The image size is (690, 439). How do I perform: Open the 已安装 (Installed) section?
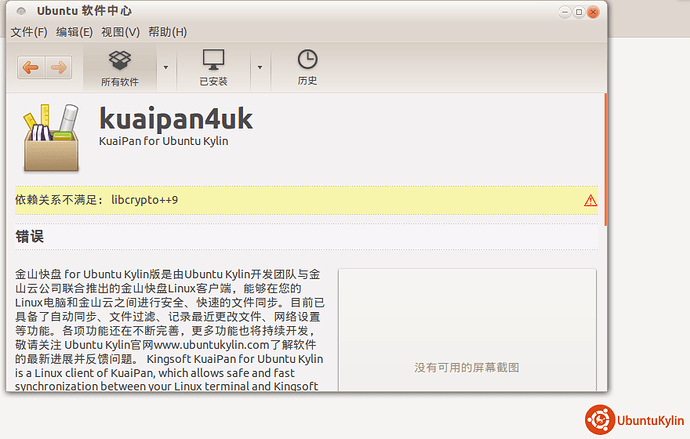213,68
